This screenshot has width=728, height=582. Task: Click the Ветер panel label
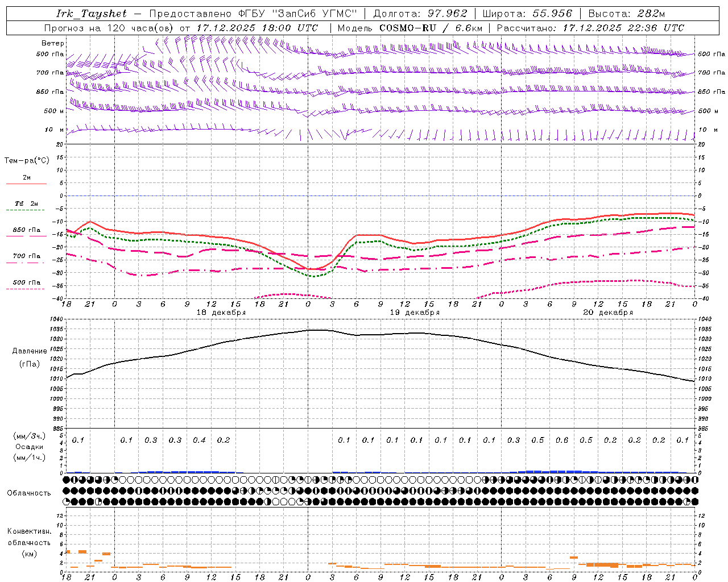coord(53,43)
